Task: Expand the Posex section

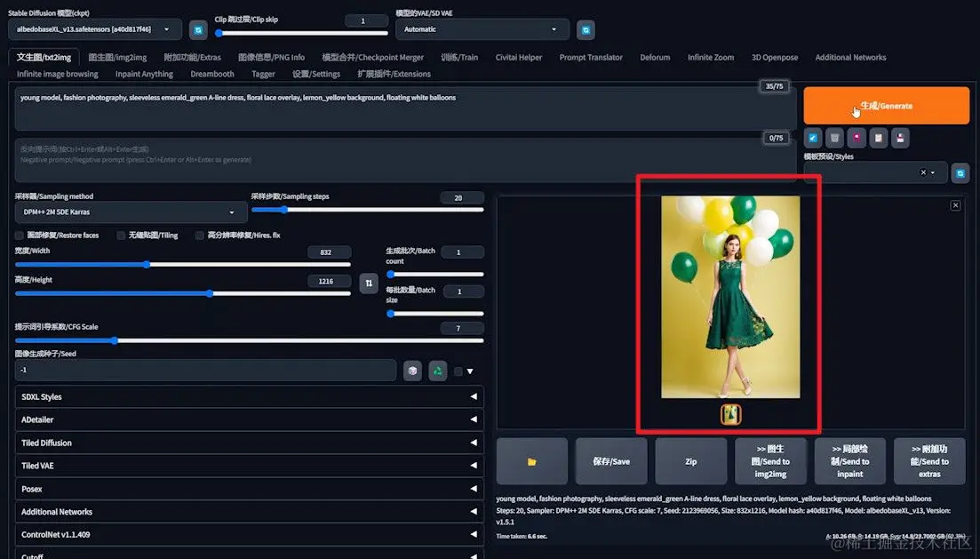Action: pyautogui.click(x=249, y=489)
